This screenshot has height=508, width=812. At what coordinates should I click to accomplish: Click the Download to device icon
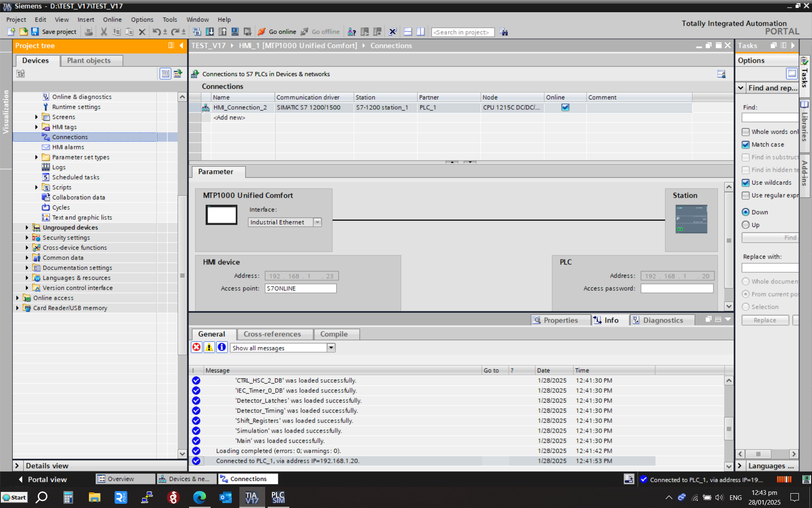(x=210, y=32)
